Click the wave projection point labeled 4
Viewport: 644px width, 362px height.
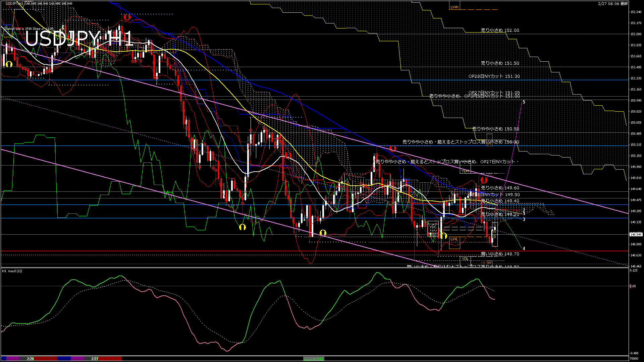pos(524,248)
